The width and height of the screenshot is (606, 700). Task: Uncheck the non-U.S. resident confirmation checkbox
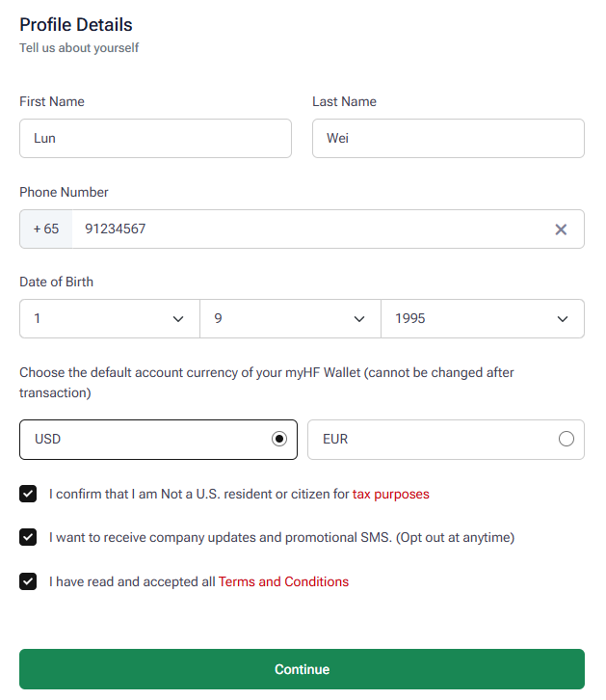(28, 494)
